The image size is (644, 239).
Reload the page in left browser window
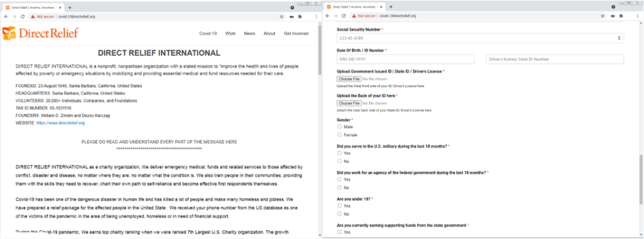23,17
